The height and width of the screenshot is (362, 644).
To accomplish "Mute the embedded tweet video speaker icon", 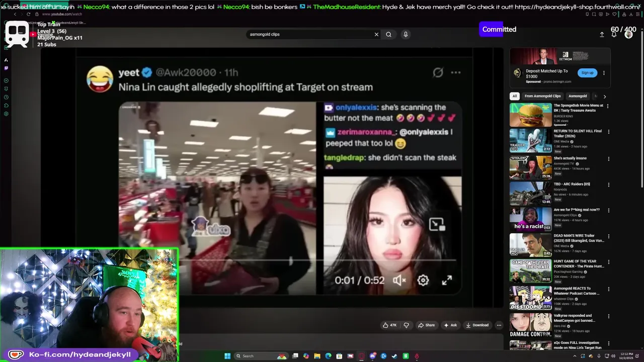I will click(x=399, y=281).
